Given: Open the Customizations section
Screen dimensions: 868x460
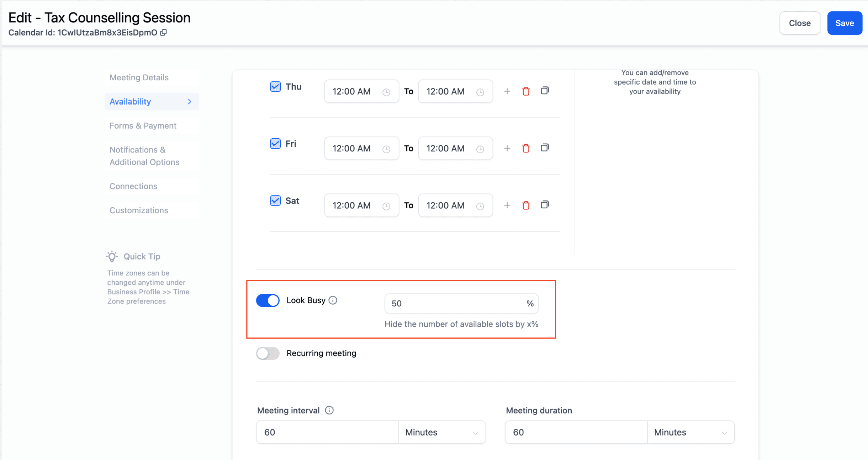Looking at the screenshot, I should click(152, 210).
